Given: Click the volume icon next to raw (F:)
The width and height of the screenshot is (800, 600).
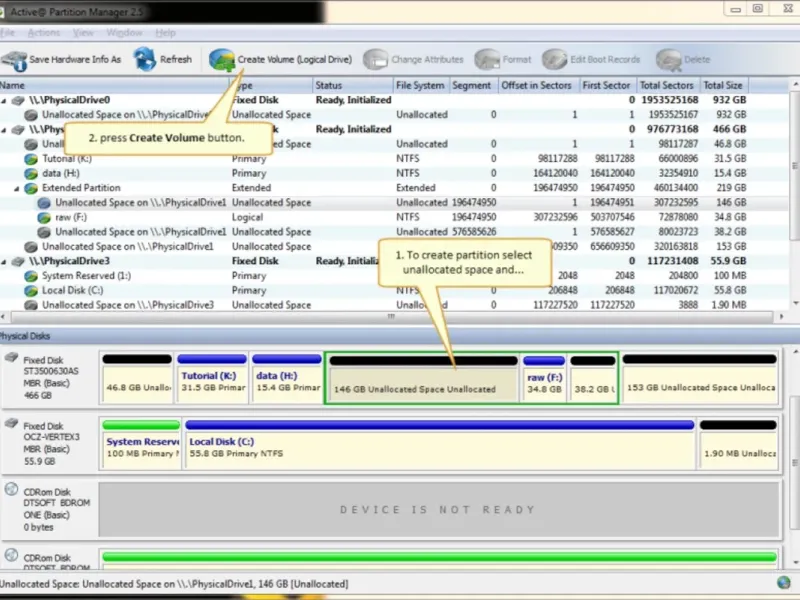Looking at the screenshot, I should point(44,218).
